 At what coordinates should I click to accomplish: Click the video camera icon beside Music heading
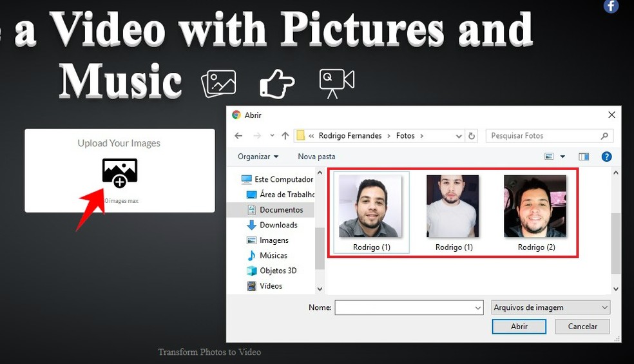coord(337,84)
